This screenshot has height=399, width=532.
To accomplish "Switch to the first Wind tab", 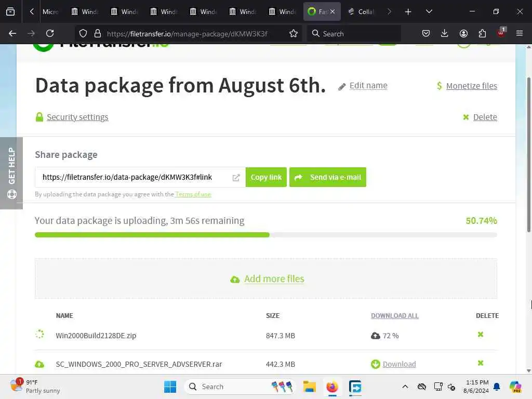I will 85,11.
